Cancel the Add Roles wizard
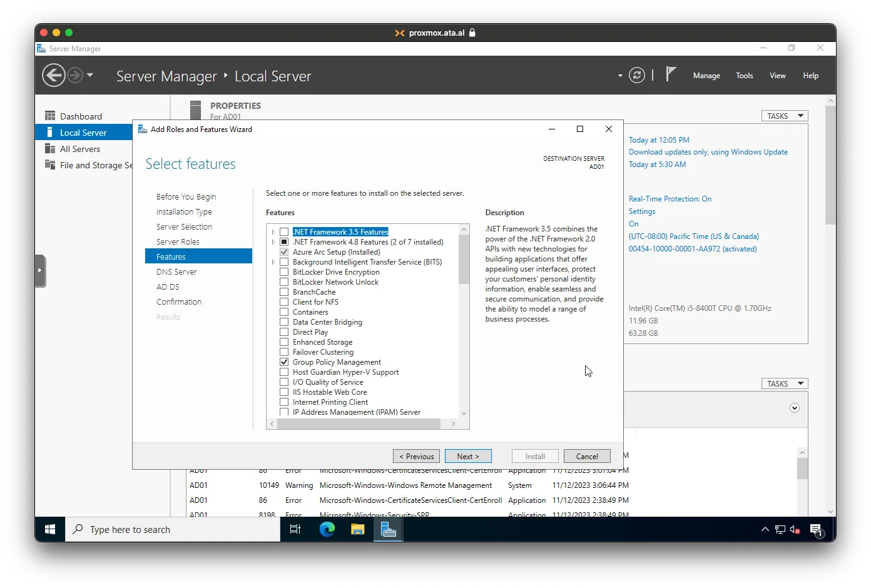This screenshot has height=588, width=871. [587, 456]
